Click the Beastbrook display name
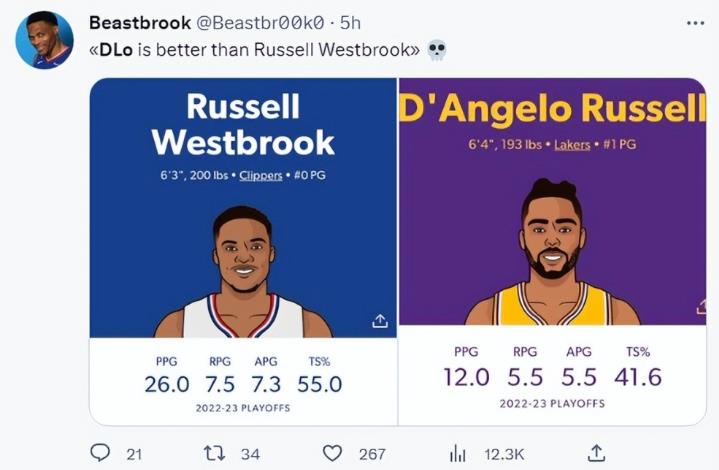Image resolution: width=719 pixels, height=470 pixels. (x=140, y=23)
